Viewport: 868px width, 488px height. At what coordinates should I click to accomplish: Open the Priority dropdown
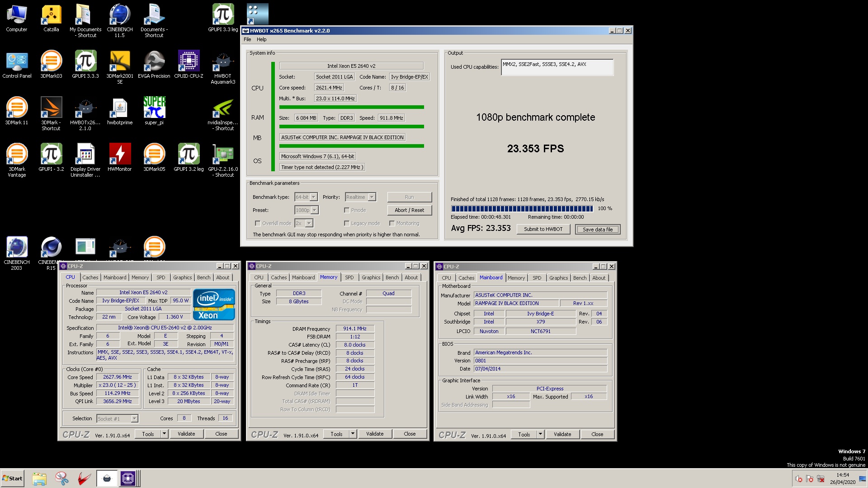[x=360, y=197]
